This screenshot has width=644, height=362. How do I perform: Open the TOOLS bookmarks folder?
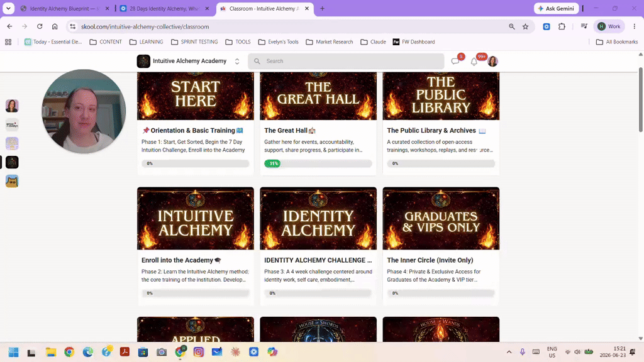coord(238,42)
